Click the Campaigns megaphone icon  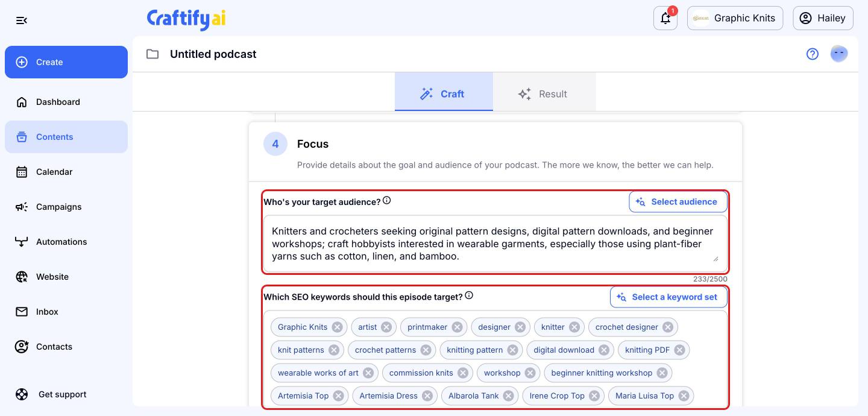pos(22,207)
